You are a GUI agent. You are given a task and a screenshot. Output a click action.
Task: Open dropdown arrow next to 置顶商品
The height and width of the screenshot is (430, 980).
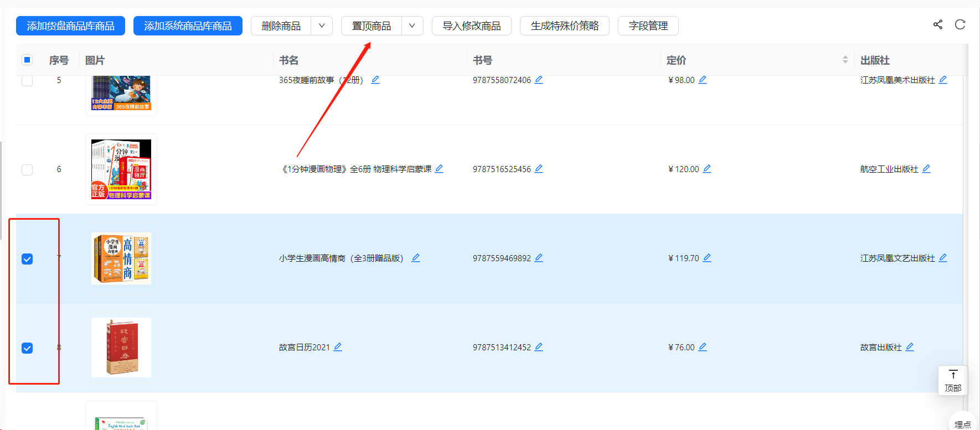tap(412, 25)
